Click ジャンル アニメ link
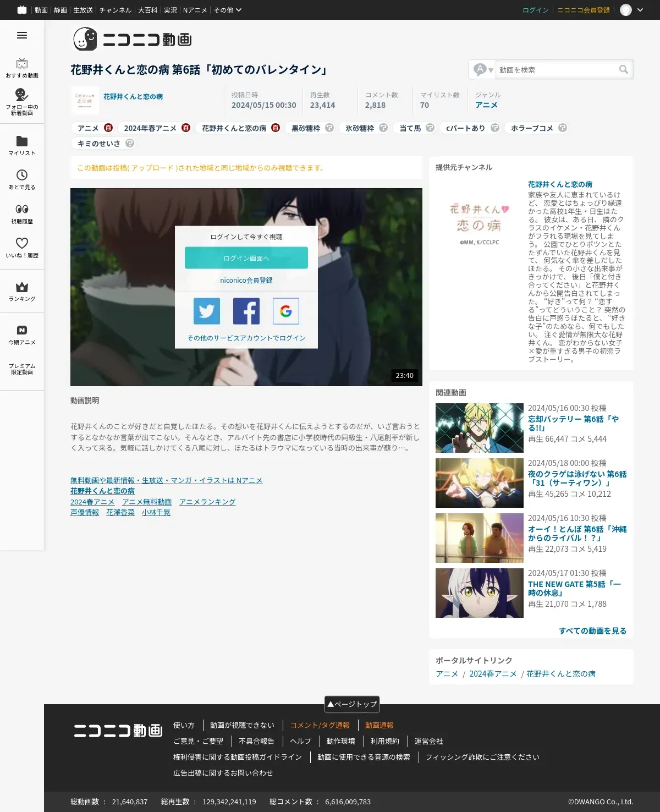 tap(486, 105)
